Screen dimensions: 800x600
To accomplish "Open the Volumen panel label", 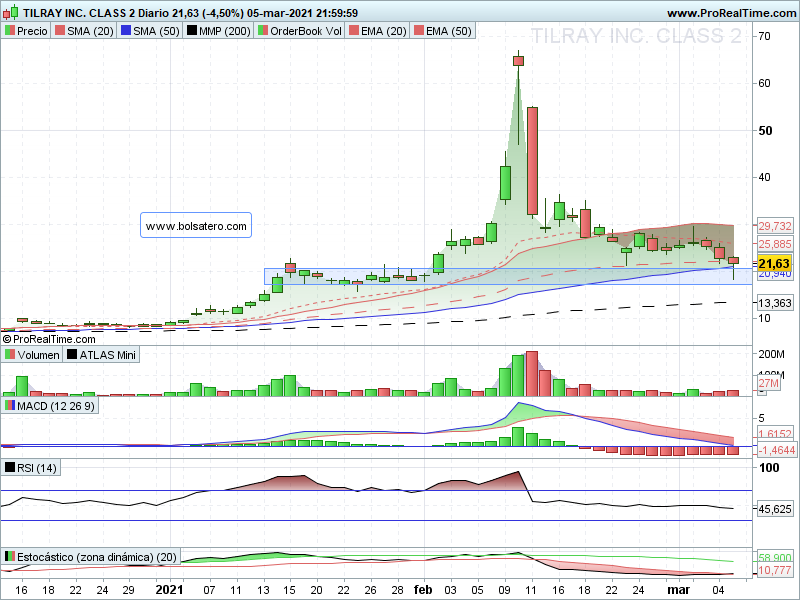I will click(x=32, y=355).
